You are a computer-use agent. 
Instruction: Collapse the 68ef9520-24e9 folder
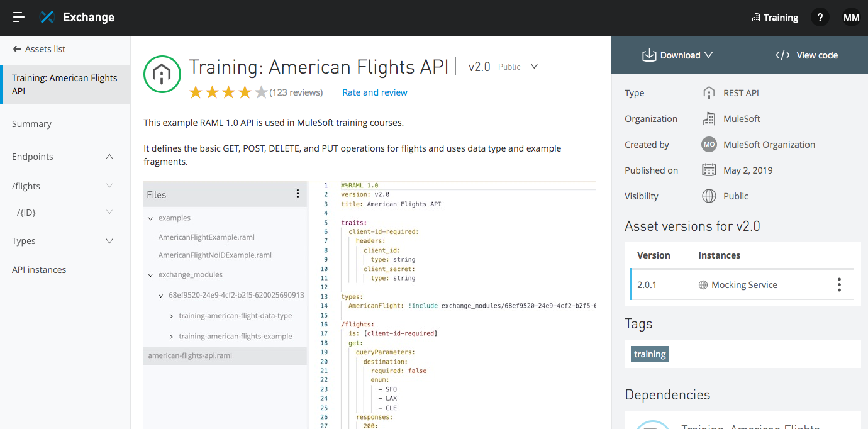tap(161, 295)
